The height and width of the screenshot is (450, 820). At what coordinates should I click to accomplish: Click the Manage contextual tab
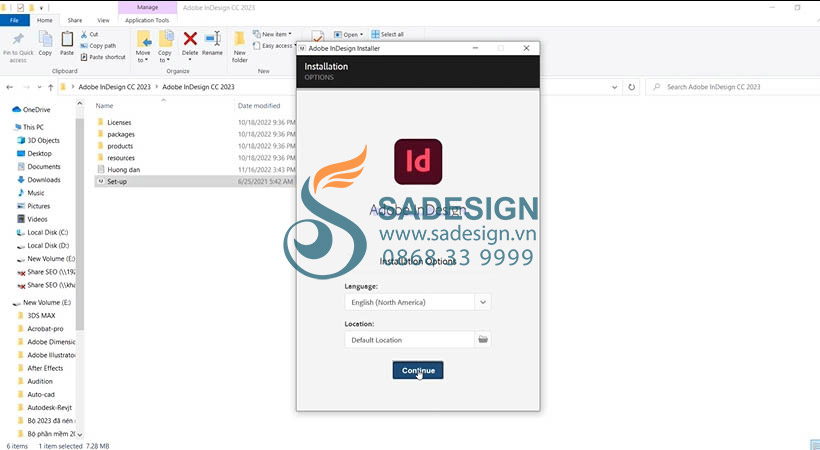[x=147, y=7]
